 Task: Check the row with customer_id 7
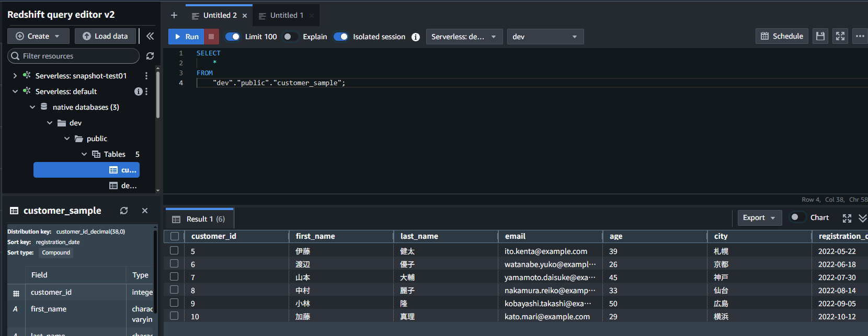click(x=174, y=276)
